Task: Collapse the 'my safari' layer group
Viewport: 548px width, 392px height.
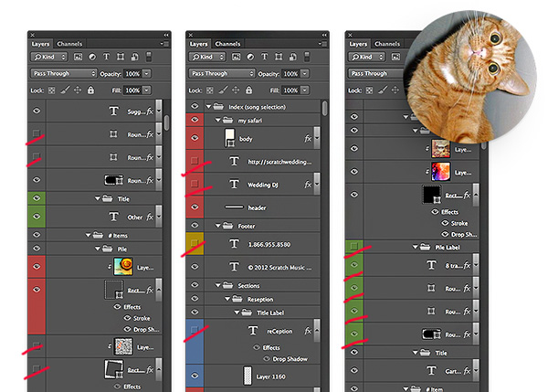Action: point(217,120)
